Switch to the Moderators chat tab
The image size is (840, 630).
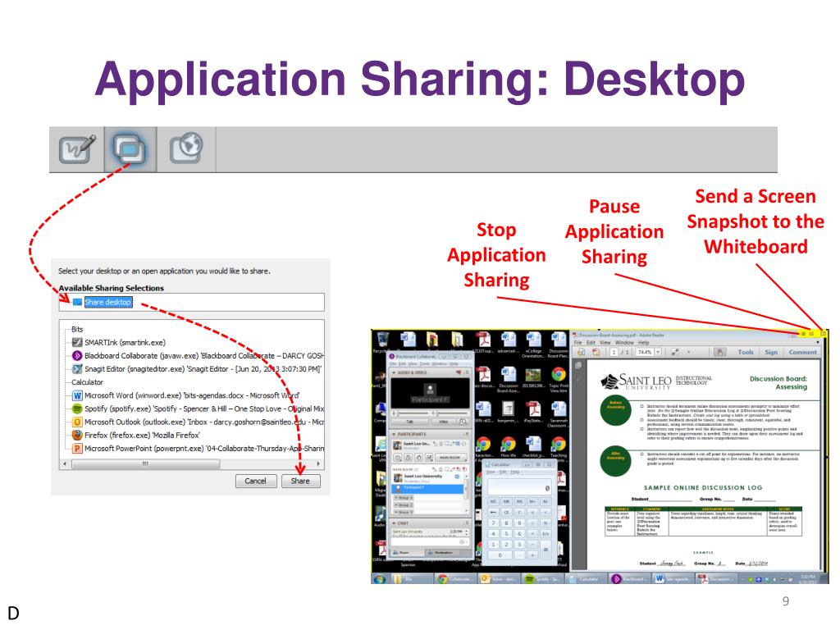(443, 552)
